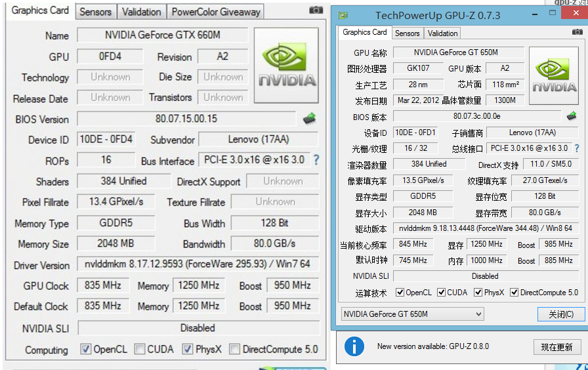Click NVIDIA logo in GTX 660M window
This screenshot has height=370, width=588.
tap(287, 65)
